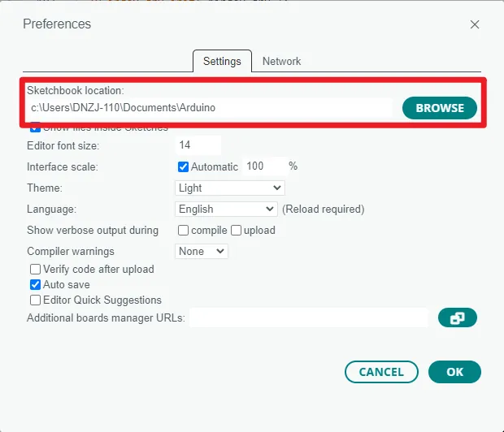Open Compiler warnings dropdown set to None
504x432 pixels.
tap(202, 251)
